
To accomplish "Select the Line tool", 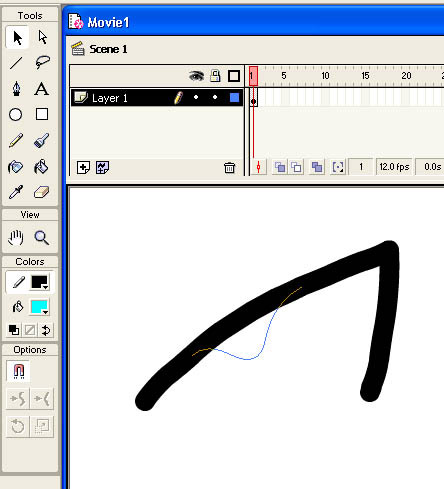I will point(16,63).
